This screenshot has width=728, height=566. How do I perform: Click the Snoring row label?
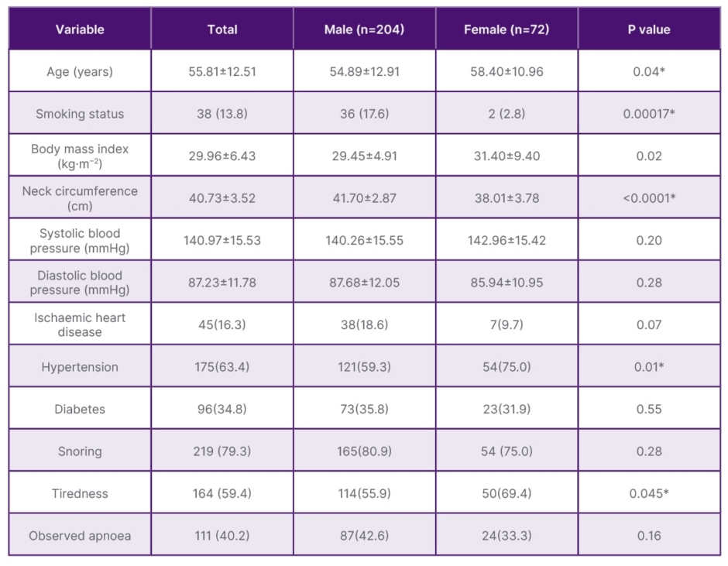click(80, 451)
